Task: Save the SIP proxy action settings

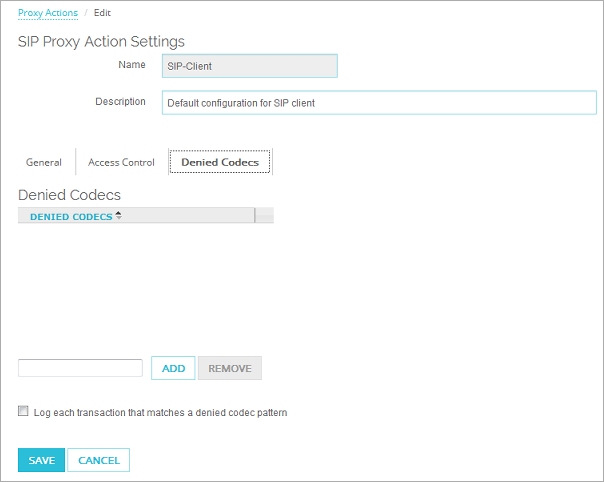Action: click(41, 460)
